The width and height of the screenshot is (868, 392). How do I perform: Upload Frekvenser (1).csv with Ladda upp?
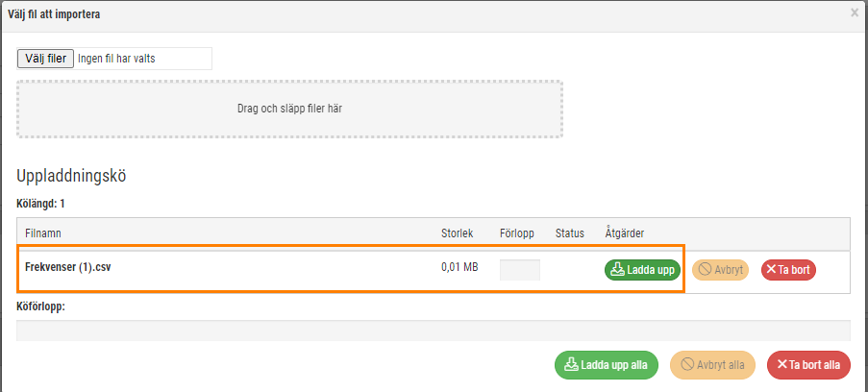(x=642, y=270)
